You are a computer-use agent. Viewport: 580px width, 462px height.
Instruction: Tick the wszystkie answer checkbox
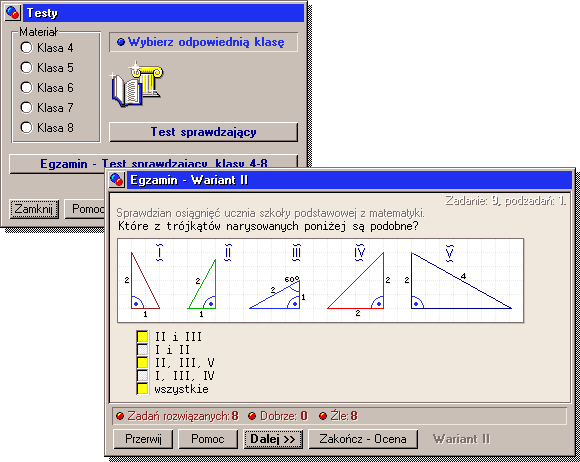tap(142, 389)
